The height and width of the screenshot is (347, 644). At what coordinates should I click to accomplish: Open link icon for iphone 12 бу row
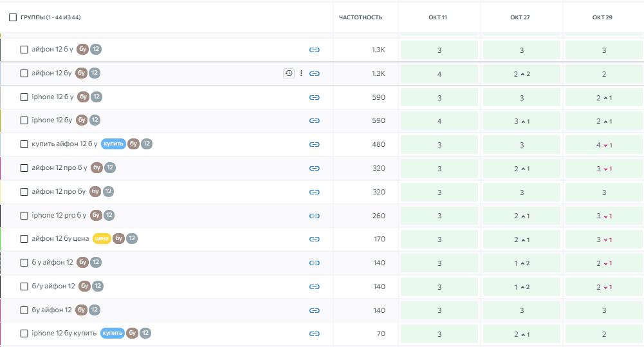point(314,120)
